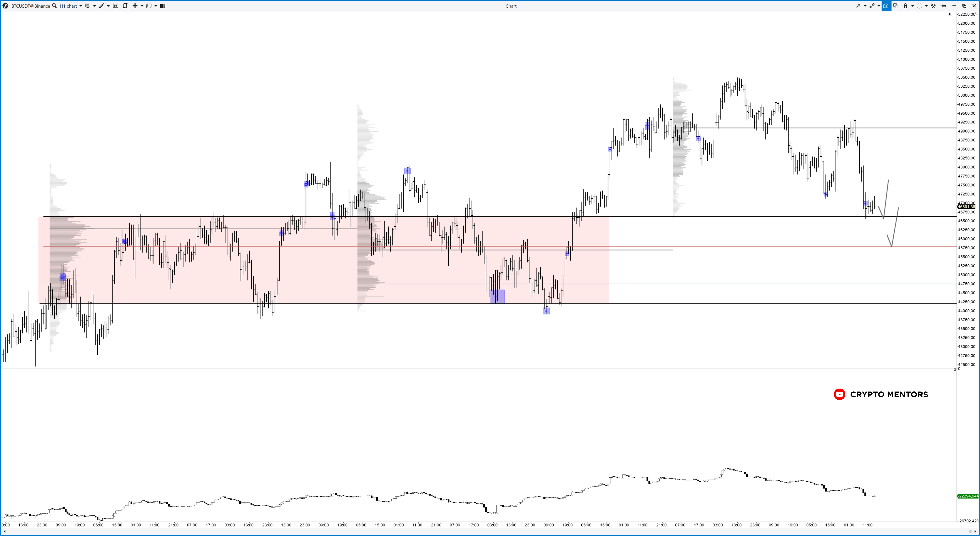Click the camera screenshot button
980x536 pixels.
(x=886, y=6)
